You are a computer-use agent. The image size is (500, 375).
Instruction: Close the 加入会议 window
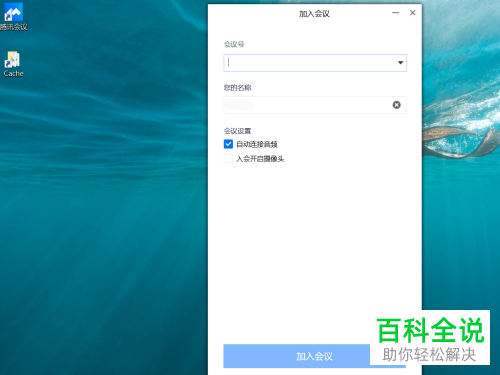pyautogui.click(x=413, y=13)
